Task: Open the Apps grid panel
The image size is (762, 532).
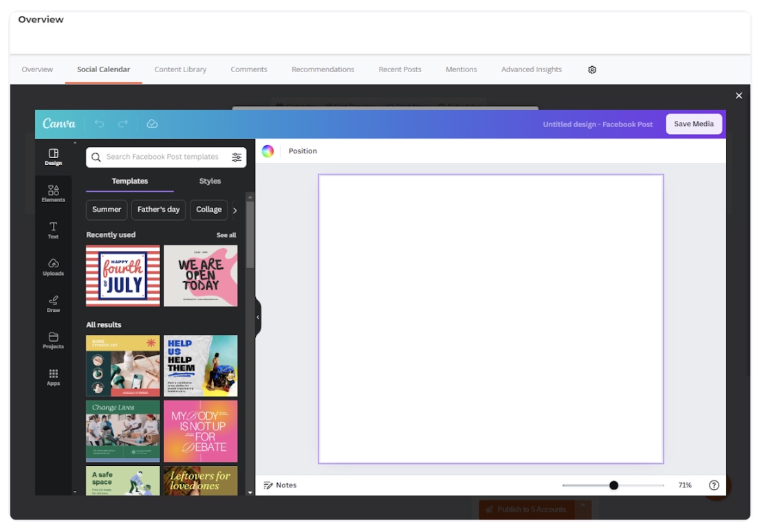Action: [53, 377]
